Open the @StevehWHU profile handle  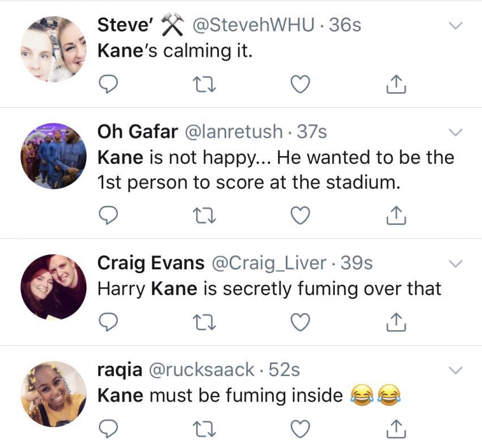coord(253,25)
